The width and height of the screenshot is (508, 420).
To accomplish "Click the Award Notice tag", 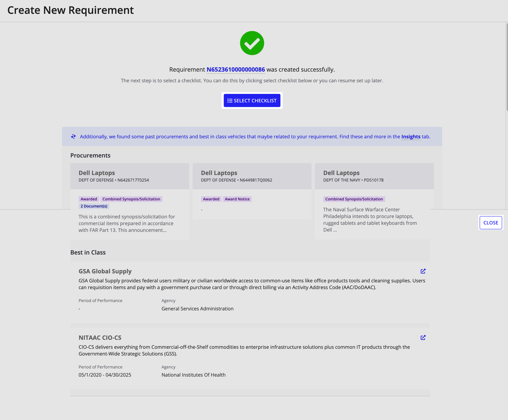I will [237, 199].
